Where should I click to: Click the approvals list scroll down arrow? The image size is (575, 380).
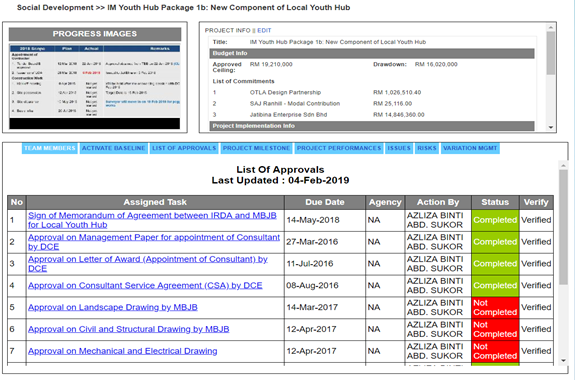(563, 361)
